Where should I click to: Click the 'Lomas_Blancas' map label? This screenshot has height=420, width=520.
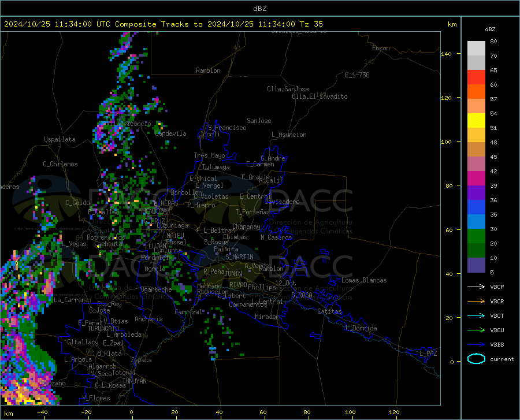coord(364,280)
